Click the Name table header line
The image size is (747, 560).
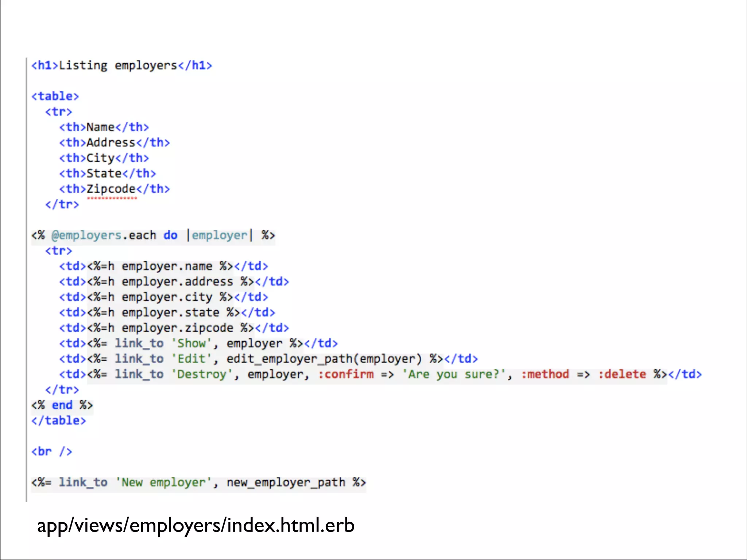pos(104,127)
